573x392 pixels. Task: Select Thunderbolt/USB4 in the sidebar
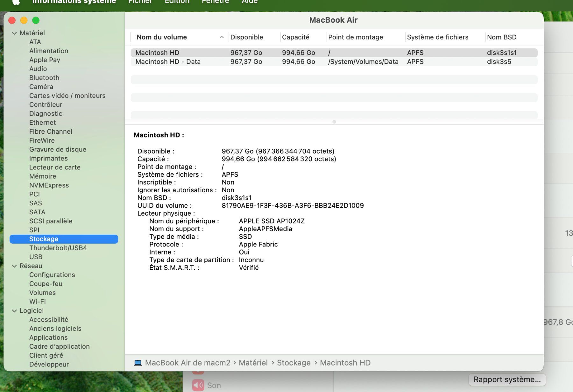pyautogui.click(x=58, y=248)
